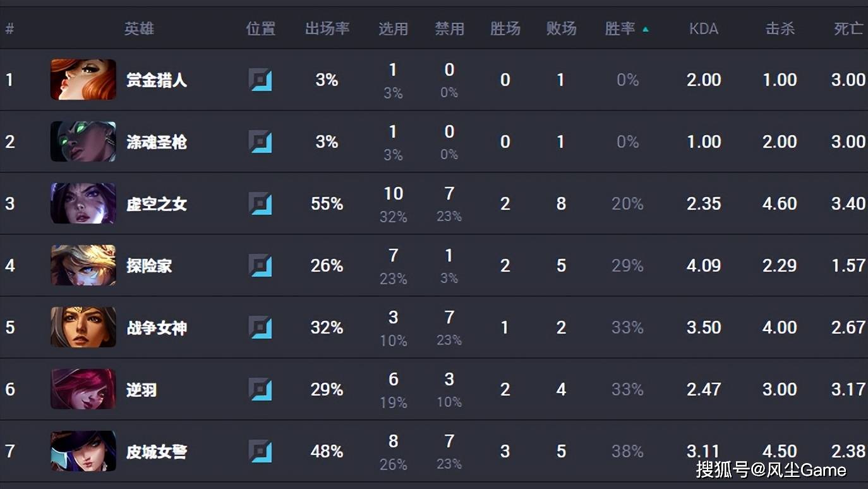
Task: Click the role position icon for 虚空之女
Action: 261,203
